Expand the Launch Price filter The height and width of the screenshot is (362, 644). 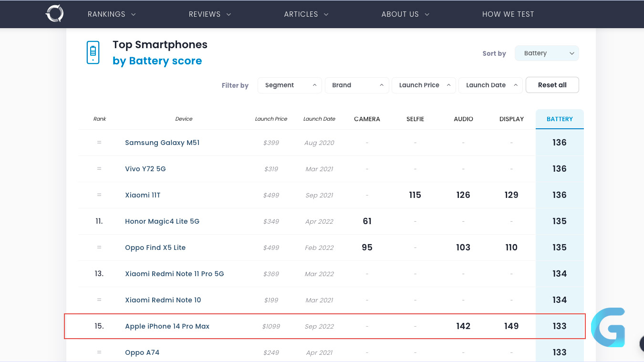[x=424, y=85]
